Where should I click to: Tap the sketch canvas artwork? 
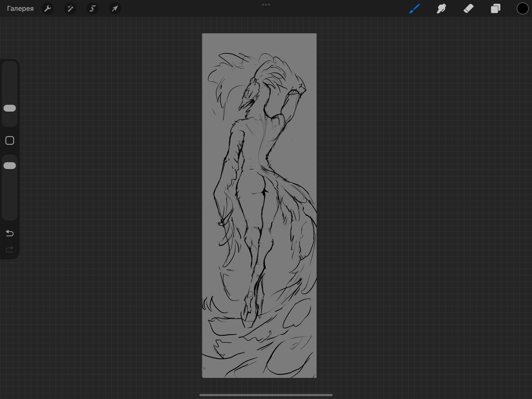pyautogui.click(x=259, y=206)
